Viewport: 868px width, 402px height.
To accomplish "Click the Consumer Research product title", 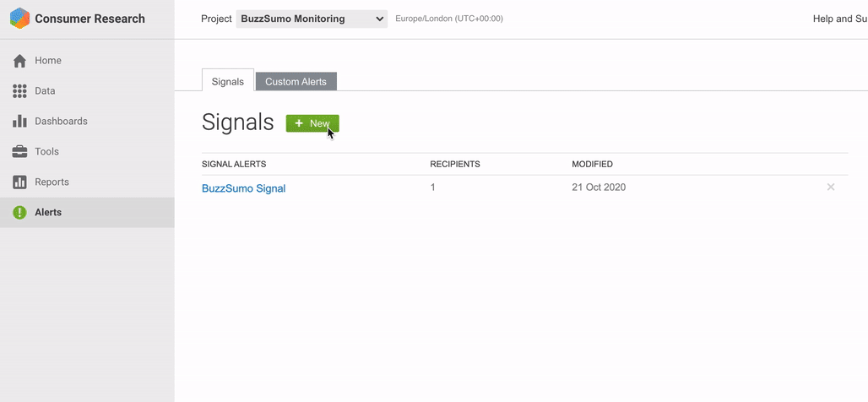I will [90, 19].
